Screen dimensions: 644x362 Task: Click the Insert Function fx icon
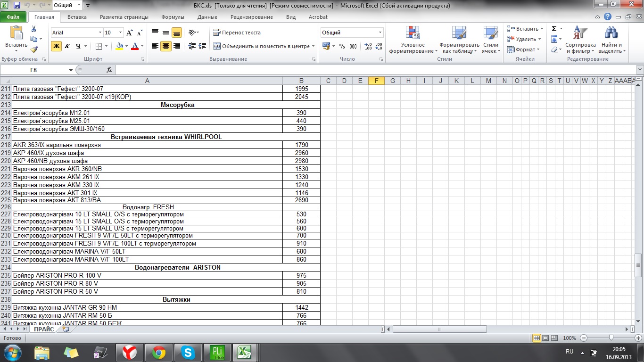tap(109, 70)
